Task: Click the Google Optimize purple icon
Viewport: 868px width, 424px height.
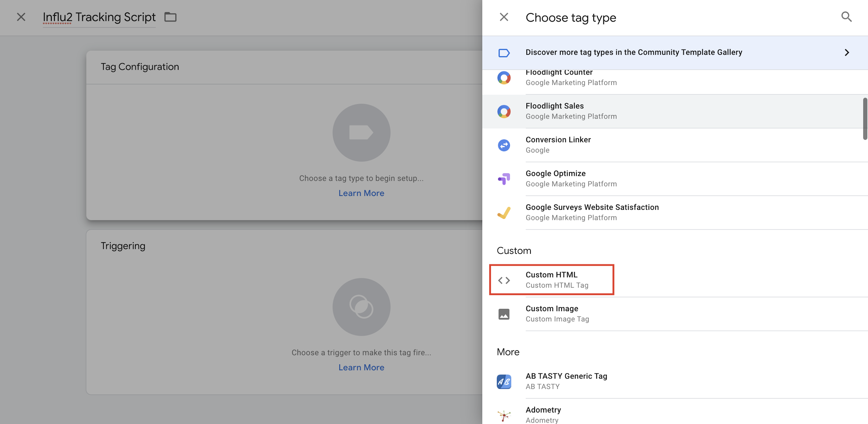Action: 504,179
